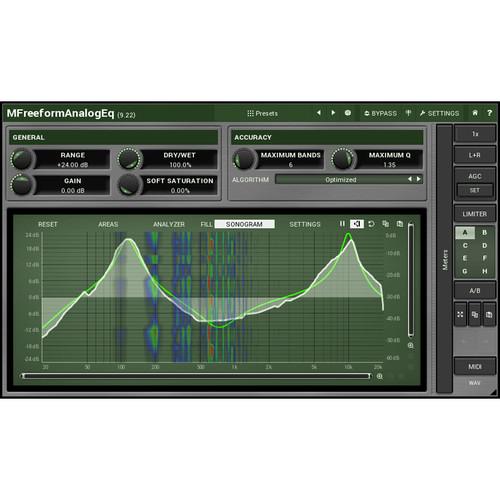Click the random preset icon
This screenshot has width=500, height=500.
pos(348,113)
